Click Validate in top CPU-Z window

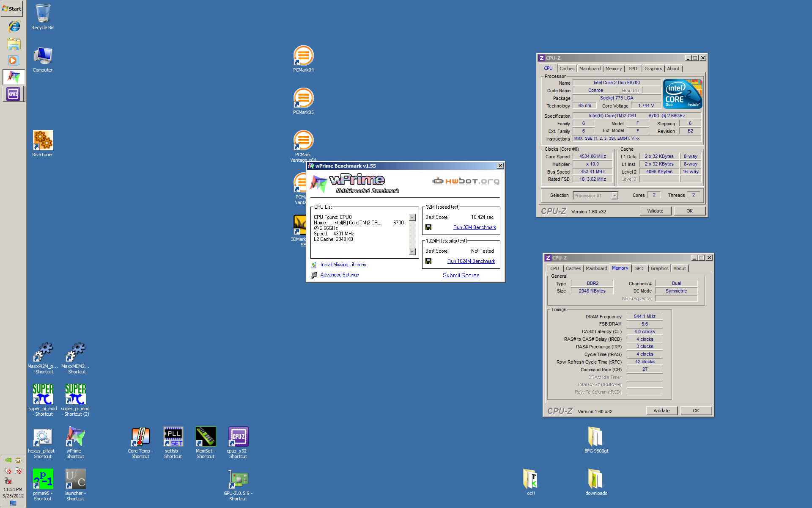pyautogui.click(x=655, y=211)
